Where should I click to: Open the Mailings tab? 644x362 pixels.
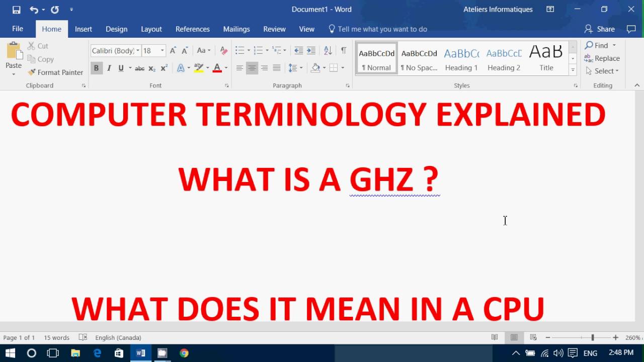coord(236,29)
